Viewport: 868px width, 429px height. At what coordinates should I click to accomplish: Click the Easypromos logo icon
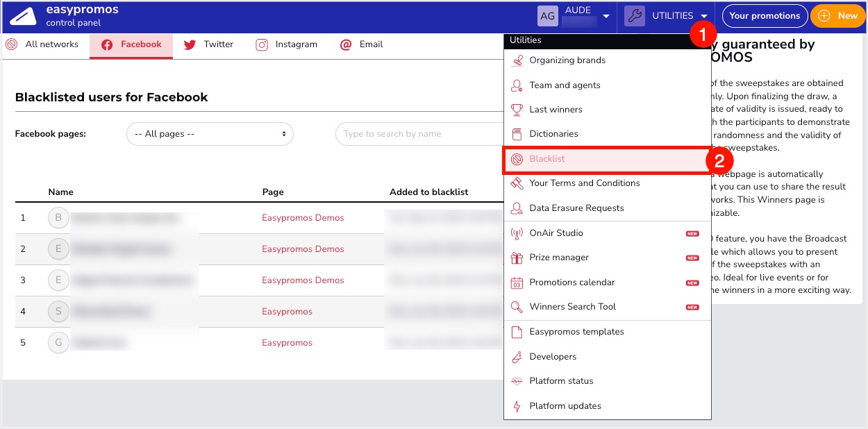click(23, 16)
